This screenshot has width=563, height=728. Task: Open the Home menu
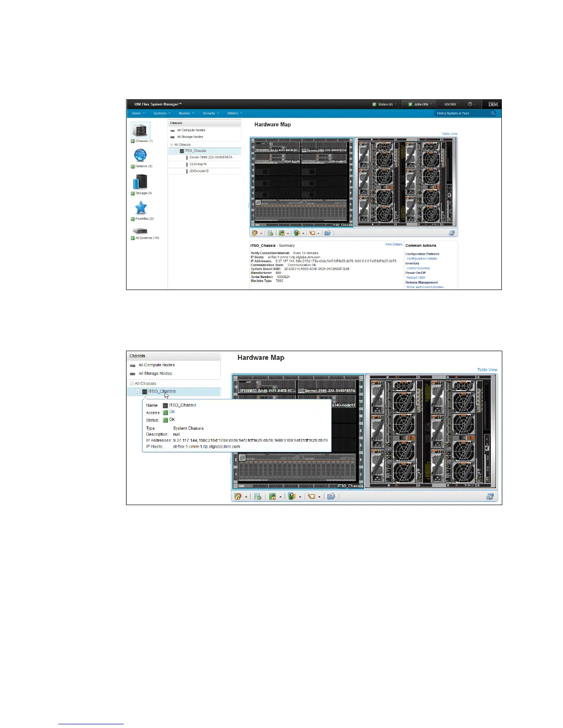pyautogui.click(x=138, y=113)
